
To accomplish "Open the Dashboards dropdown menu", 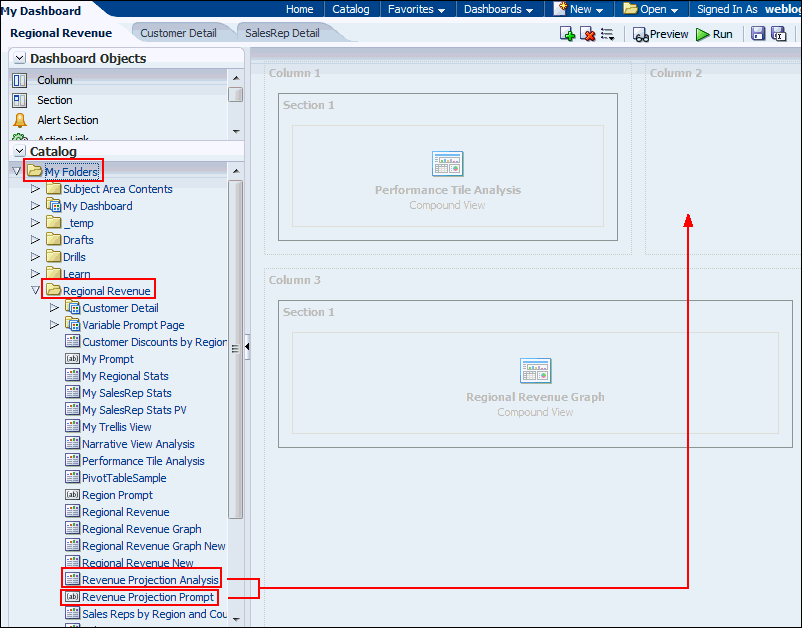I will 498,9.
